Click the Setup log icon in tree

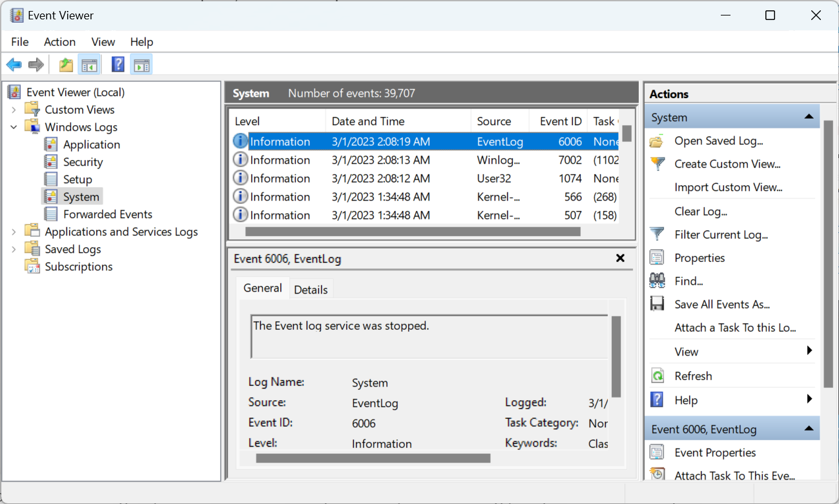(x=51, y=179)
